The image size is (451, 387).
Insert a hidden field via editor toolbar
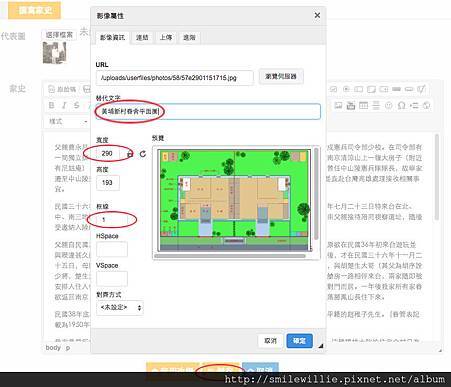click(x=421, y=89)
